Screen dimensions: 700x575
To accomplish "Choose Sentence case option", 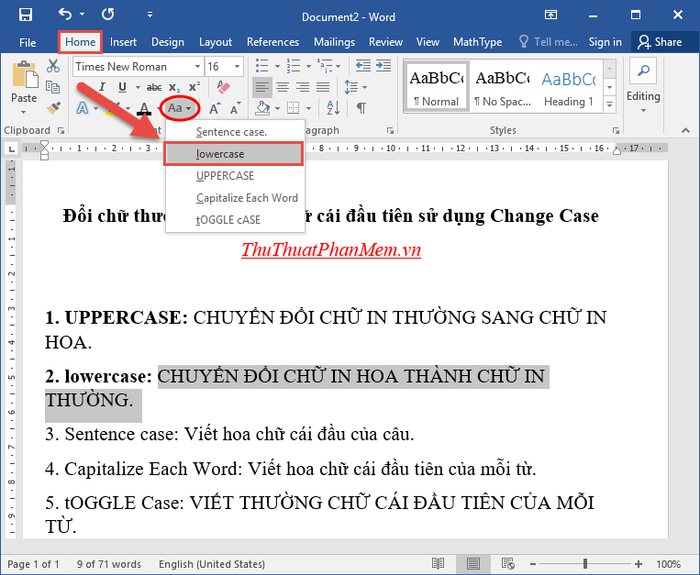I will [x=235, y=132].
